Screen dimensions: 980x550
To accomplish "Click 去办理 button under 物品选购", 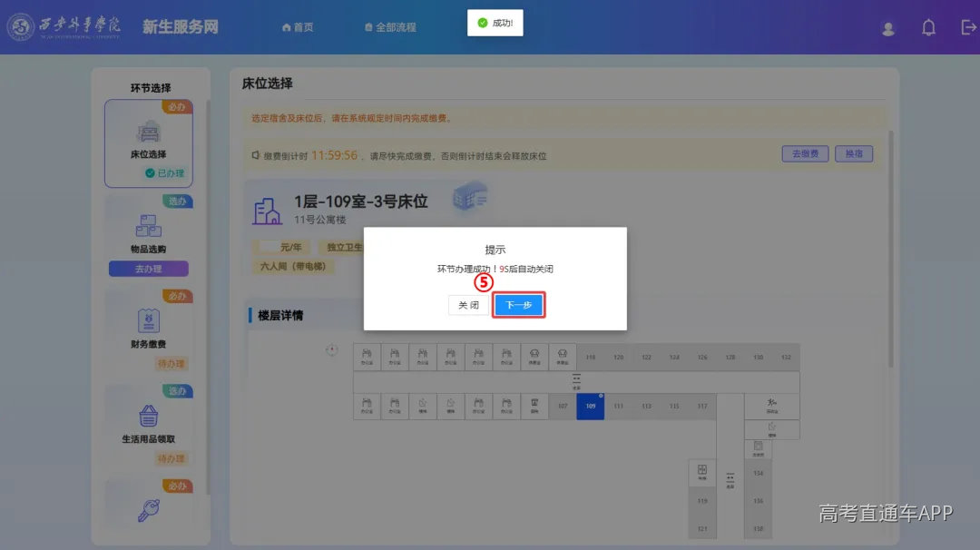I will (149, 269).
